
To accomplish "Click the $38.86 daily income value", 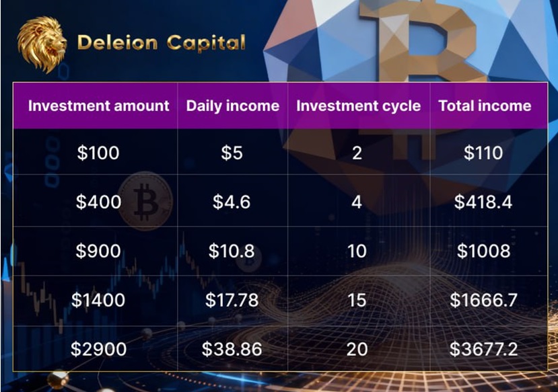I will tap(232, 348).
